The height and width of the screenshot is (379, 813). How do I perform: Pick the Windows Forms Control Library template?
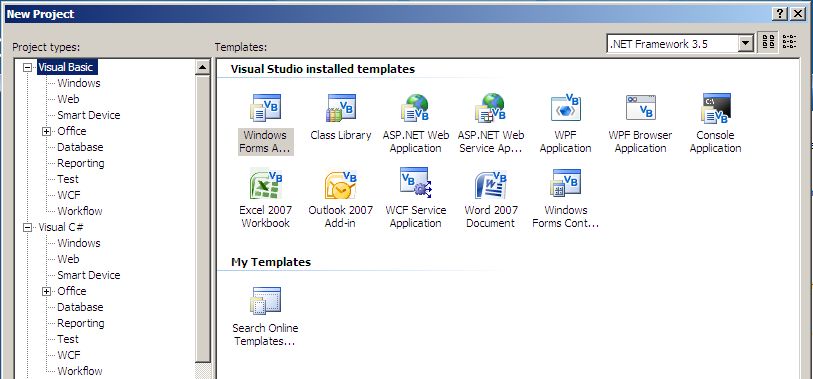coord(565,198)
